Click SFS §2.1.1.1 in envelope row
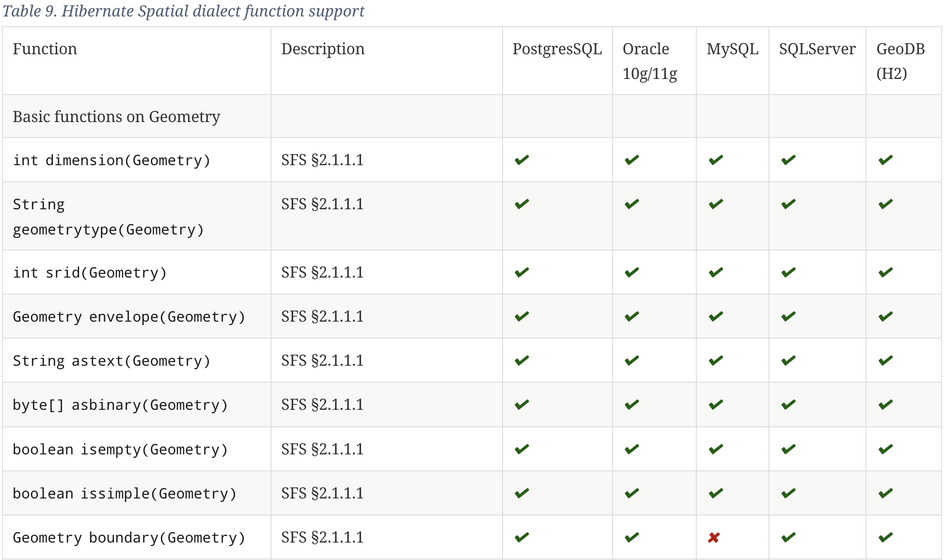944x560 pixels. click(322, 316)
